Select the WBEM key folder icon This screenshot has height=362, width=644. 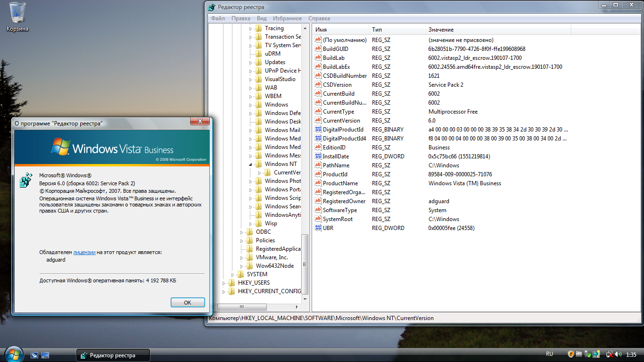tap(258, 96)
